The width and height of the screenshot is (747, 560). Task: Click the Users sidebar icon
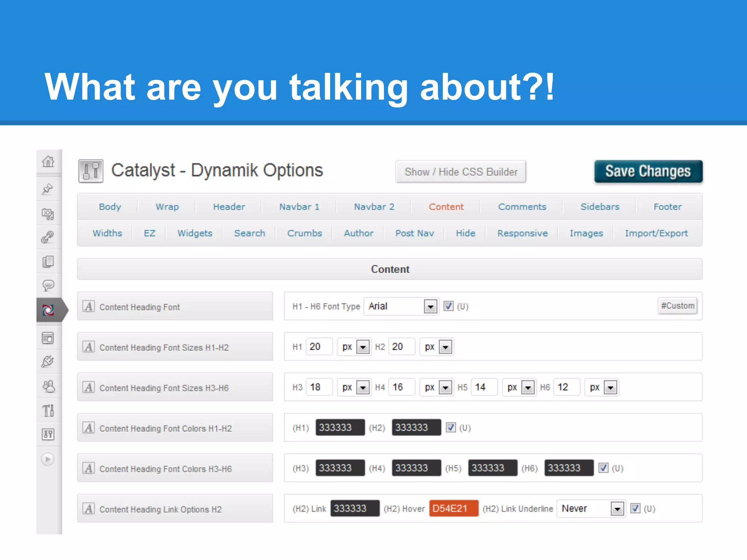point(48,386)
